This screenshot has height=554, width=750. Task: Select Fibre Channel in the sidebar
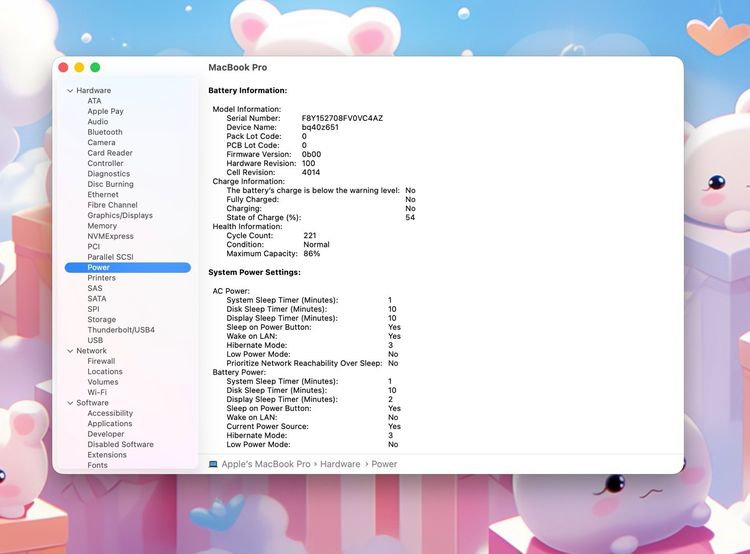pos(112,205)
